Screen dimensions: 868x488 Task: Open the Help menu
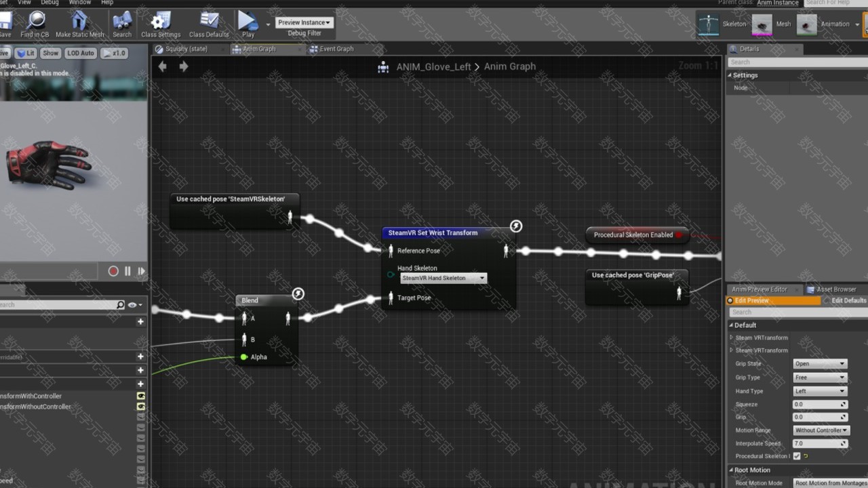pos(106,3)
